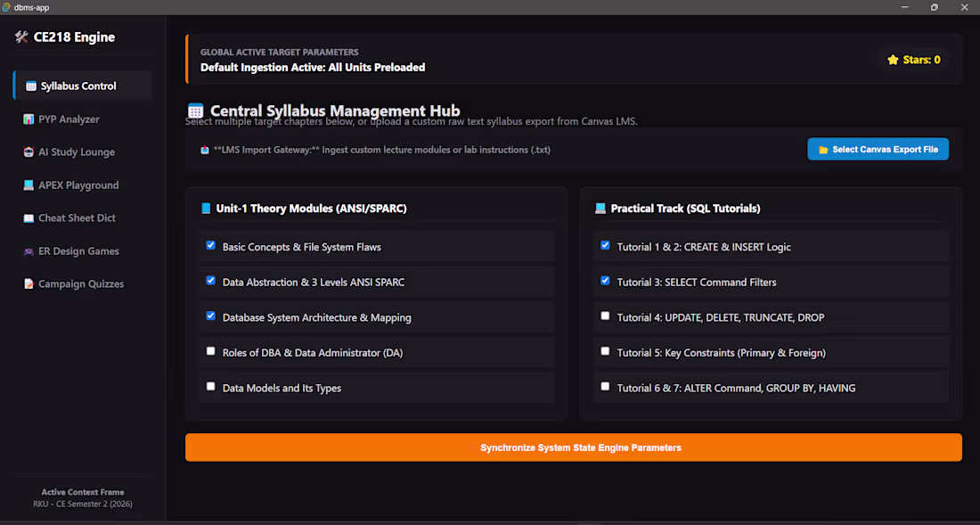Check Tutorial 4: UPDATE, DELETE, TRUNCATE, DROP
980x525 pixels.
tap(605, 316)
